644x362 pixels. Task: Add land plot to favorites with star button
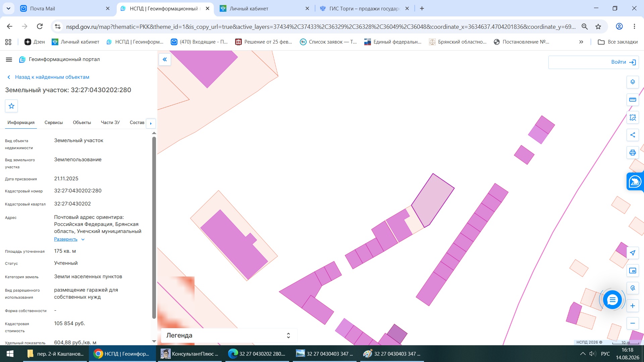tap(11, 106)
